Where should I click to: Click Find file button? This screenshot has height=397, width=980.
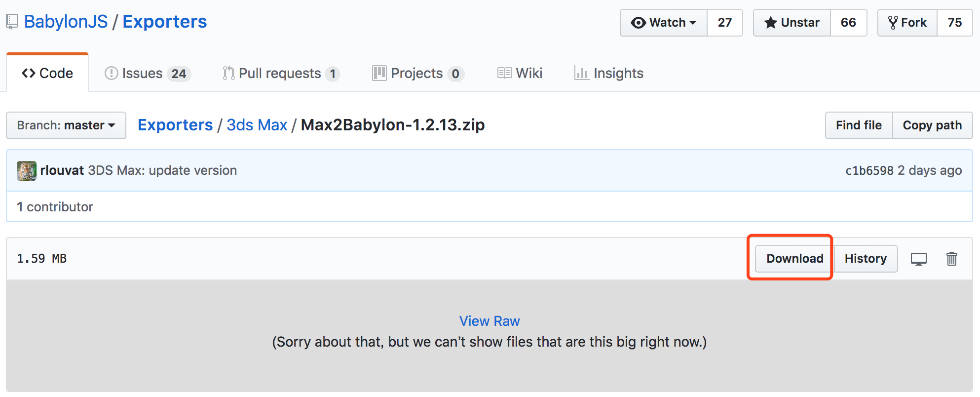pos(858,125)
